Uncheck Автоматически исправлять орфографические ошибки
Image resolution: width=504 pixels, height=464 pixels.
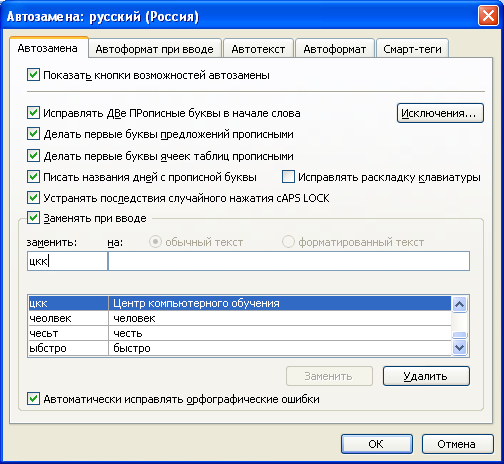point(33,399)
